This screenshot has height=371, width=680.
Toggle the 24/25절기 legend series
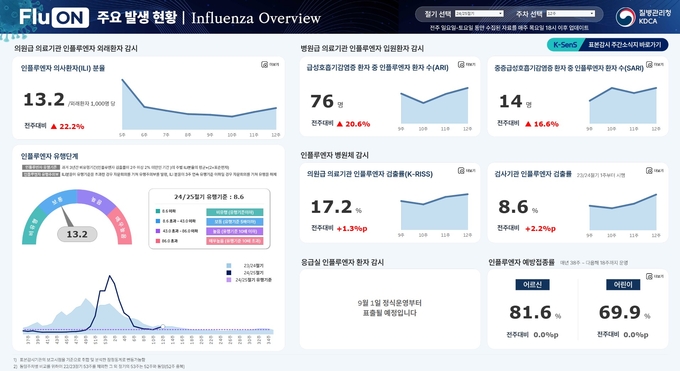tap(245, 273)
